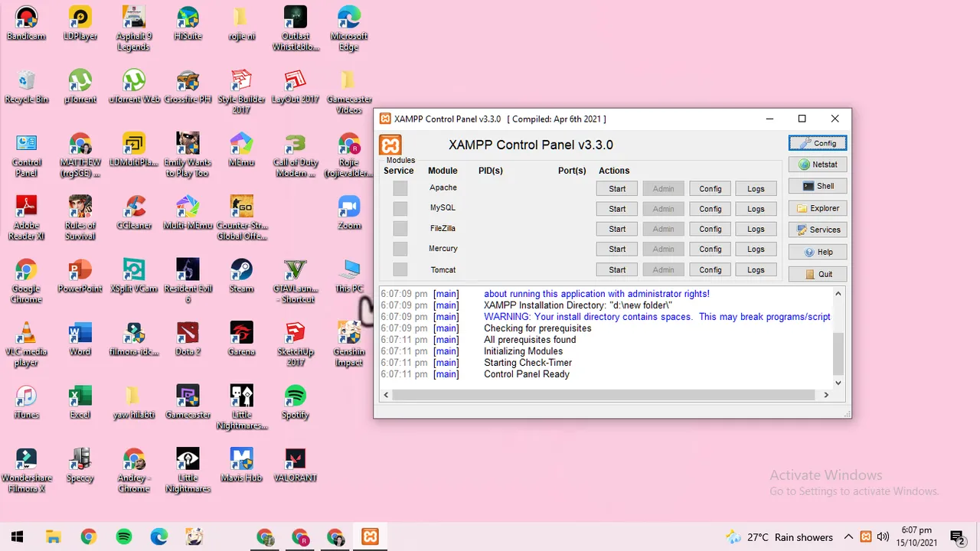Start the MySQL module
Viewport: 980px width, 551px height.
pyautogui.click(x=617, y=208)
